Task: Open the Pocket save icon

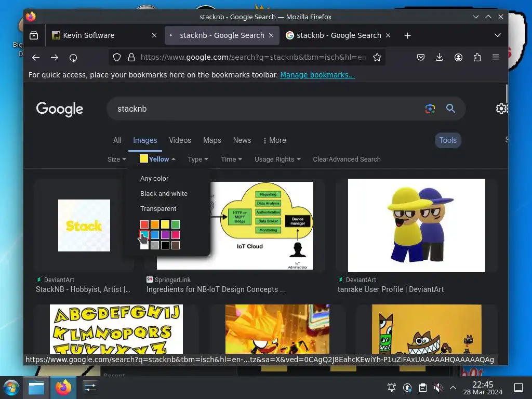Action: 421,57
